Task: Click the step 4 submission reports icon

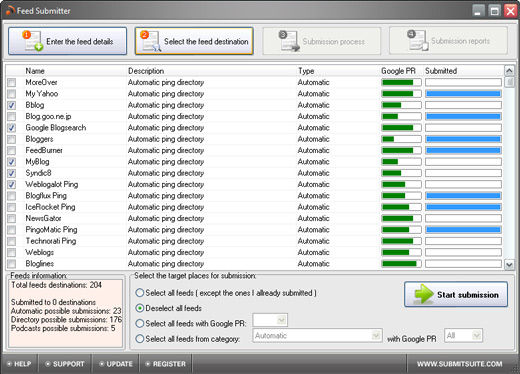Action: coord(418,40)
